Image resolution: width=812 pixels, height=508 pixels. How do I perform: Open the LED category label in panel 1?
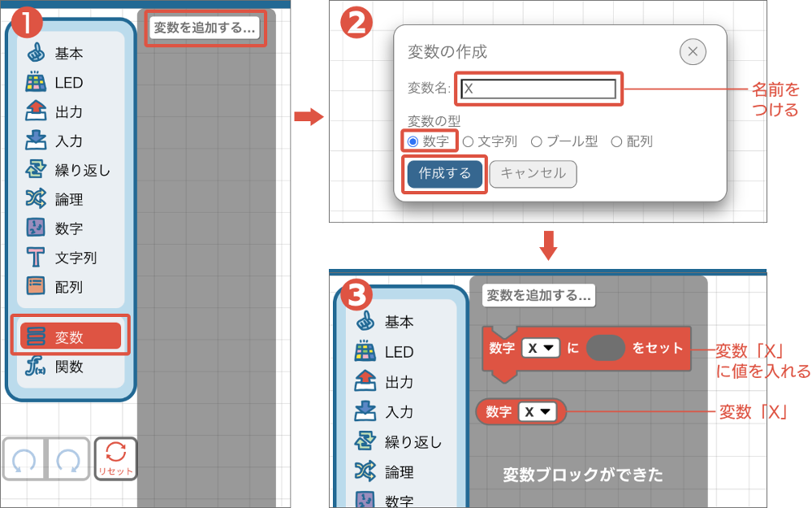pos(69,82)
